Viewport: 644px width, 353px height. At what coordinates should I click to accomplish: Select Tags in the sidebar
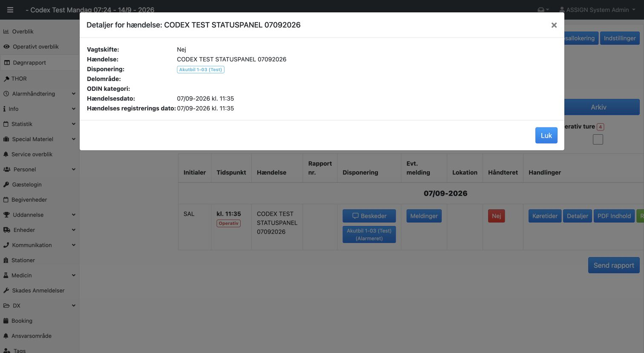19,350
